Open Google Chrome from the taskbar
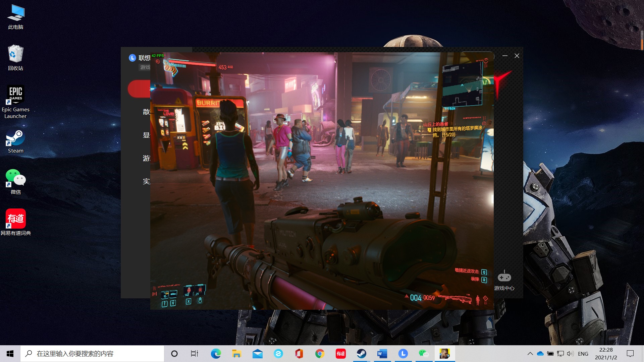Image resolution: width=644 pixels, height=362 pixels. (320, 354)
